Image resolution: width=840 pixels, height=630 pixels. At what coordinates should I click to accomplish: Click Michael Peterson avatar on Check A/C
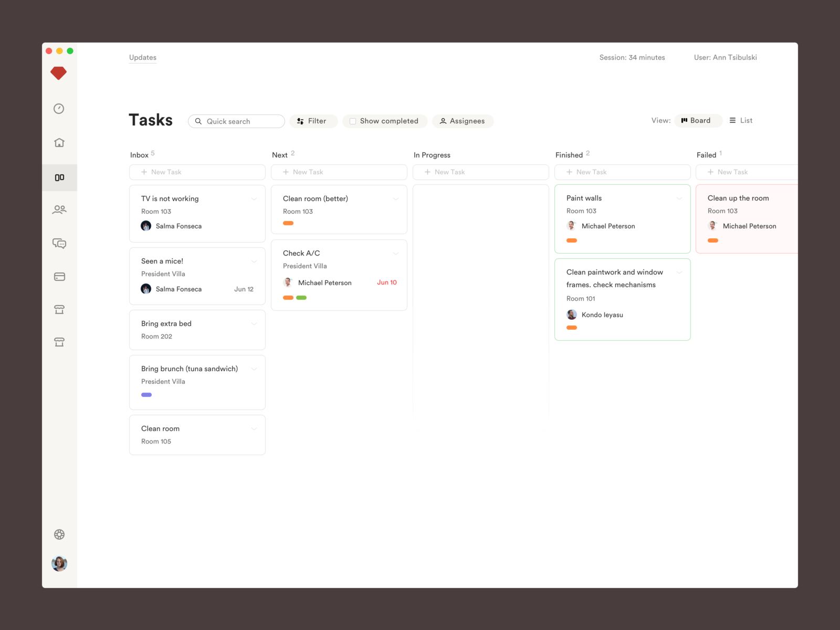[x=288, y=282]
